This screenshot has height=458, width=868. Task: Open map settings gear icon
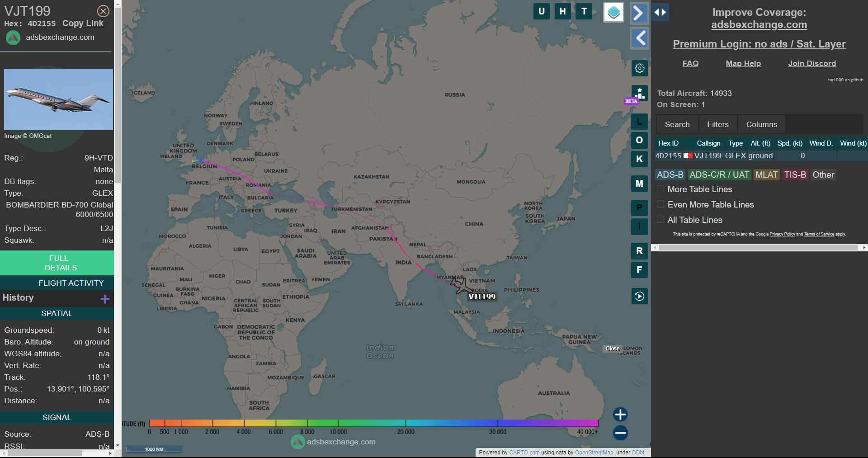(x=639, y=68)
